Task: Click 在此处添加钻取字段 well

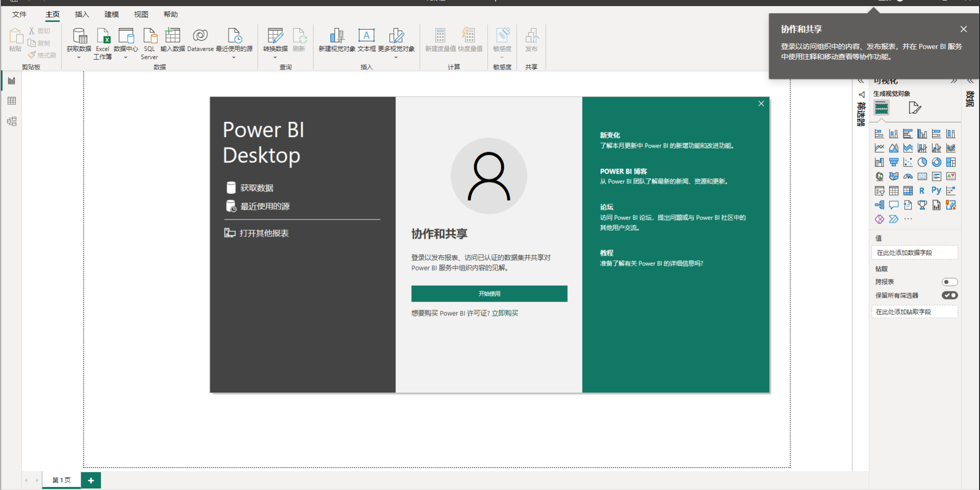Action: (914, 312)
